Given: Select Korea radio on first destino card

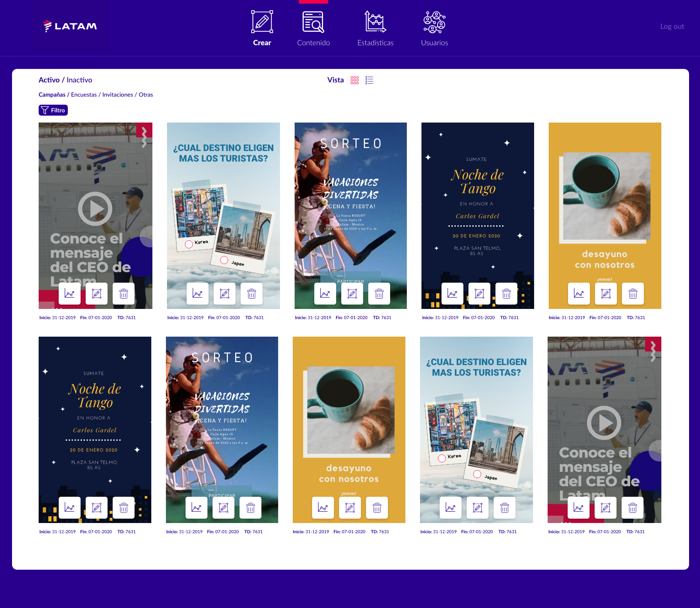Looking at the screenshot, I should (189, 244).
